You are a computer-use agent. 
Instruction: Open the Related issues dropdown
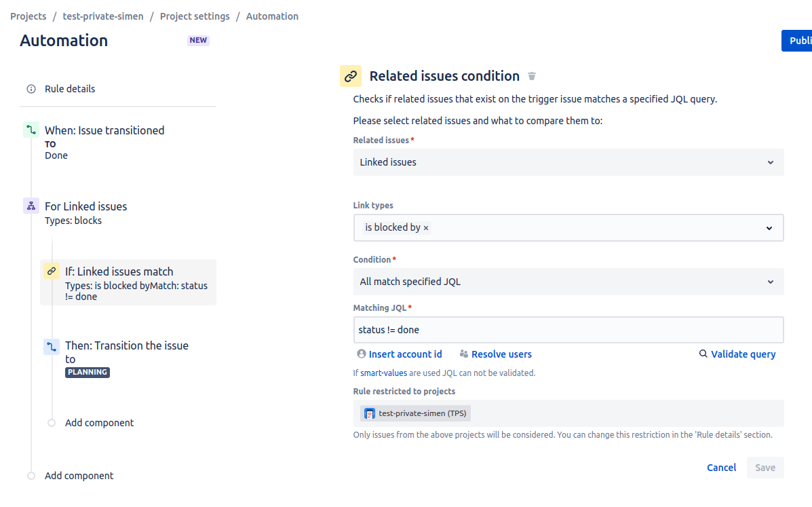pos(568,162)
